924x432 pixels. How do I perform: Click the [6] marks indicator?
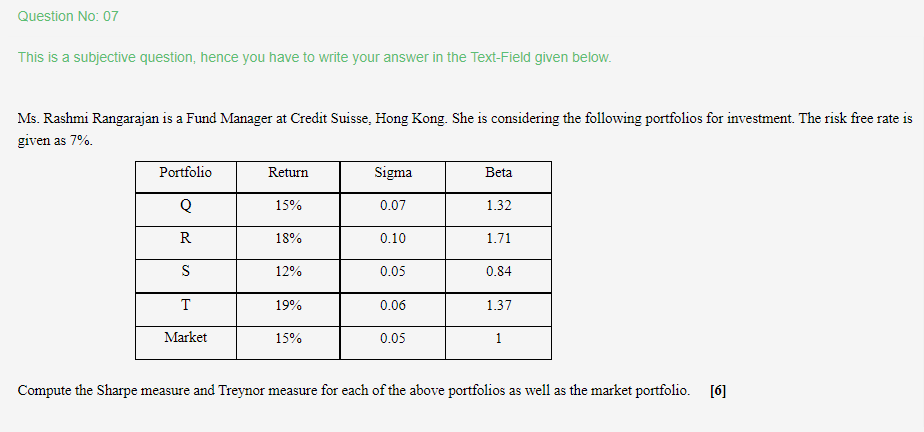click(718, 391)
